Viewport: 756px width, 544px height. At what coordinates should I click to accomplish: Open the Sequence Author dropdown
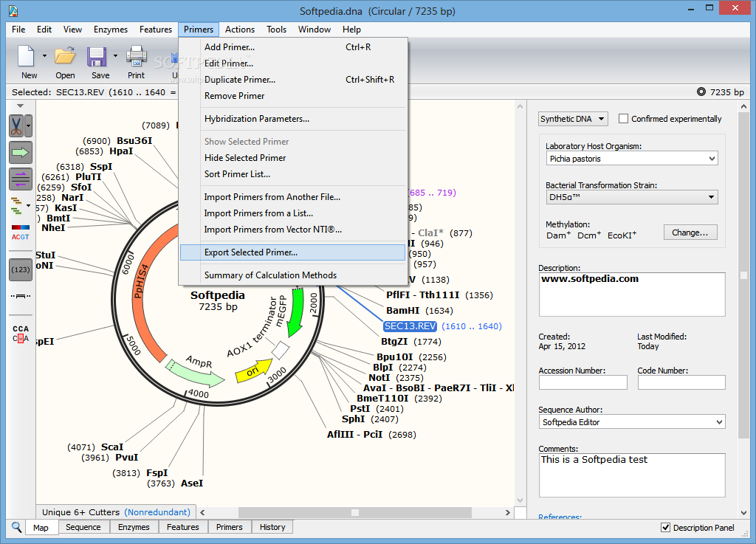tap(632, 422)
